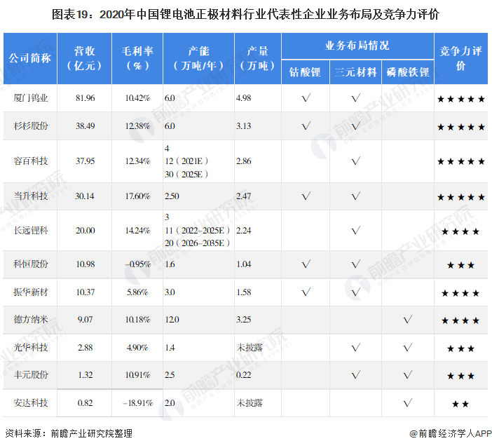
Task: Click gross margin 10.42%
Action: coord(137,98)
